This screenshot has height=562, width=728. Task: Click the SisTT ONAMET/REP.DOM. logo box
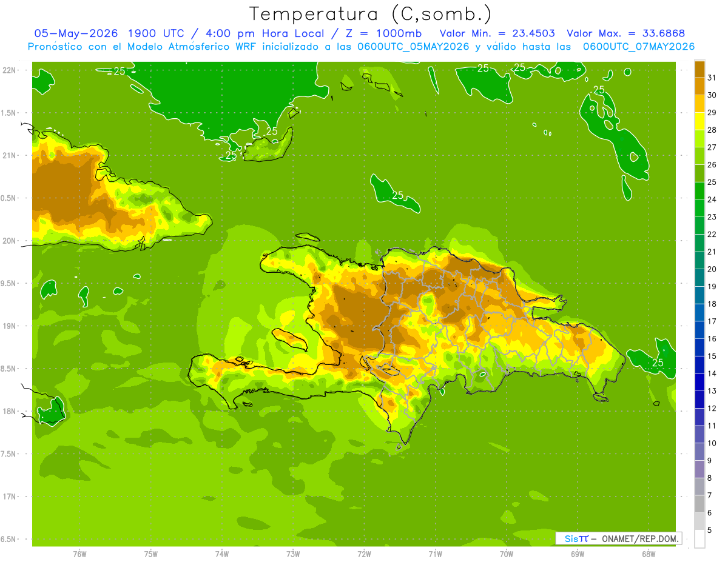[618, 538]
